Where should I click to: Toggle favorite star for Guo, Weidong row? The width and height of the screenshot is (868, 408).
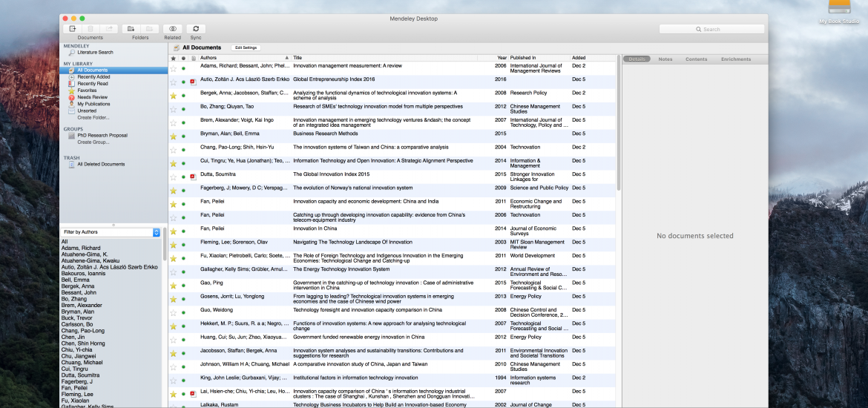pyautogui.click(x=174, y=313)
